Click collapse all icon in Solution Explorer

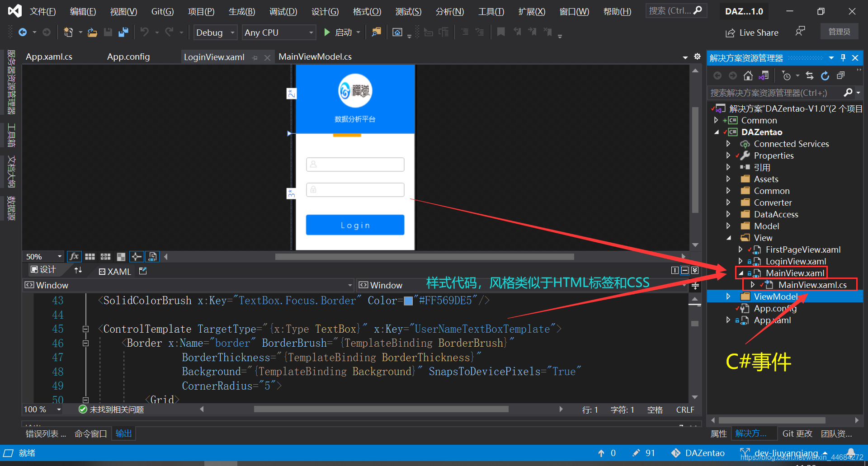pyautogui.click(x=840, y=76)
